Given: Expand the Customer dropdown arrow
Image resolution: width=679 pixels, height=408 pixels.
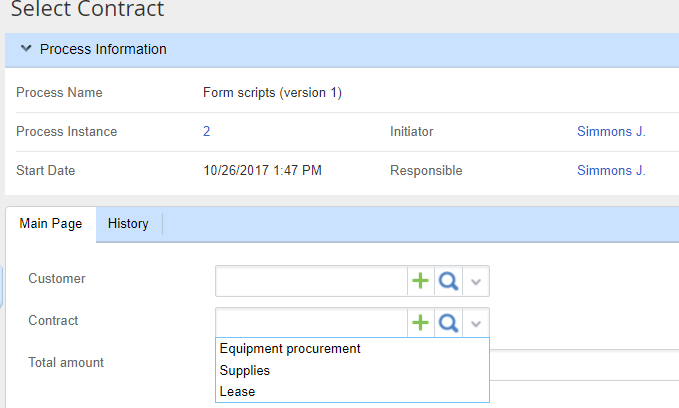Looking at the screenshot, I should (x=476, y=282).
